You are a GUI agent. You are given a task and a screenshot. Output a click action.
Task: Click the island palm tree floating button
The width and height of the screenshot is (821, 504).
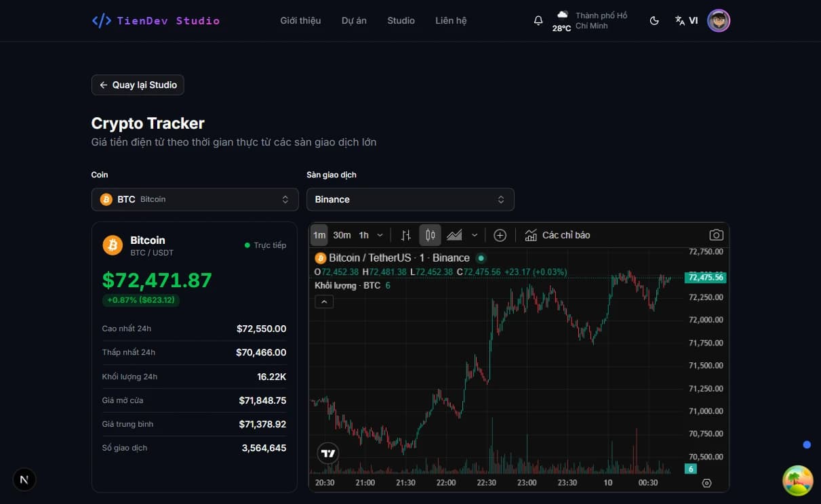[x=798, y=481]
